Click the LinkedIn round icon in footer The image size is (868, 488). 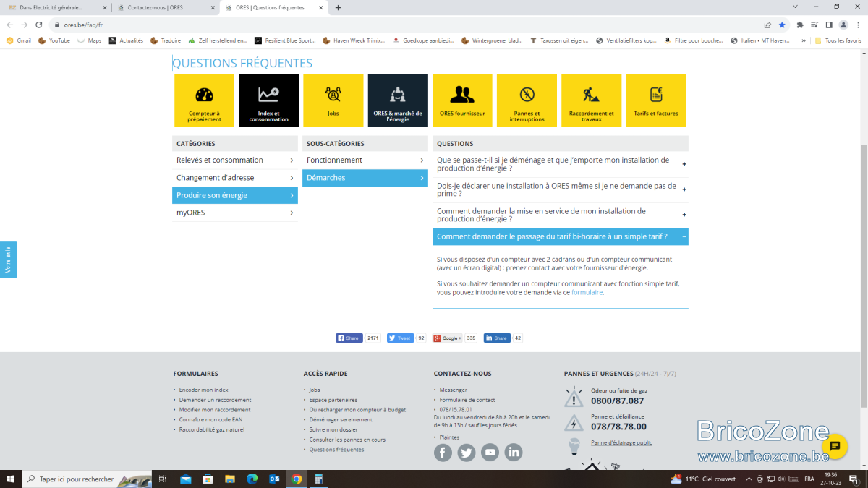click(x=514, y=453)
